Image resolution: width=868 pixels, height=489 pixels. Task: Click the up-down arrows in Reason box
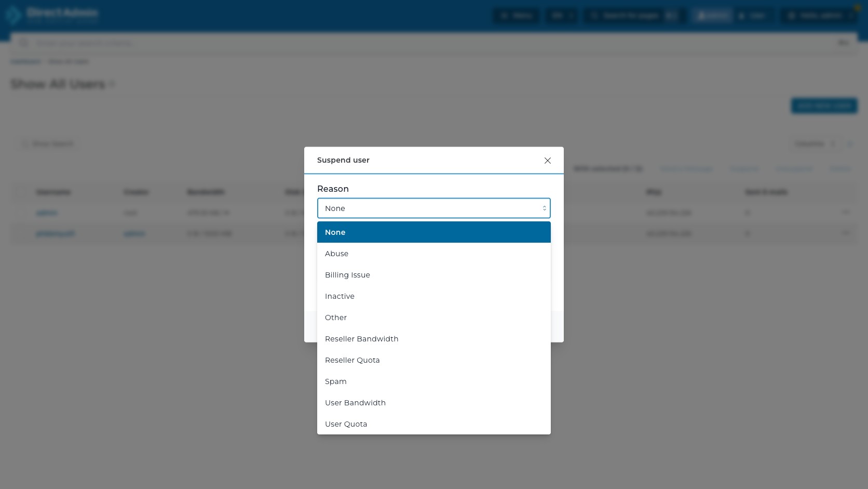(x=544, y=208)
